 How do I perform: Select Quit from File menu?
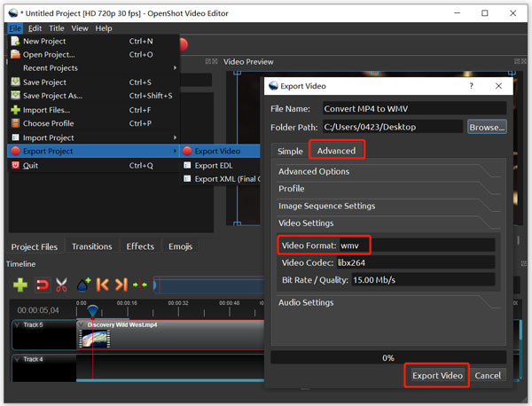[x=94, y=165]
